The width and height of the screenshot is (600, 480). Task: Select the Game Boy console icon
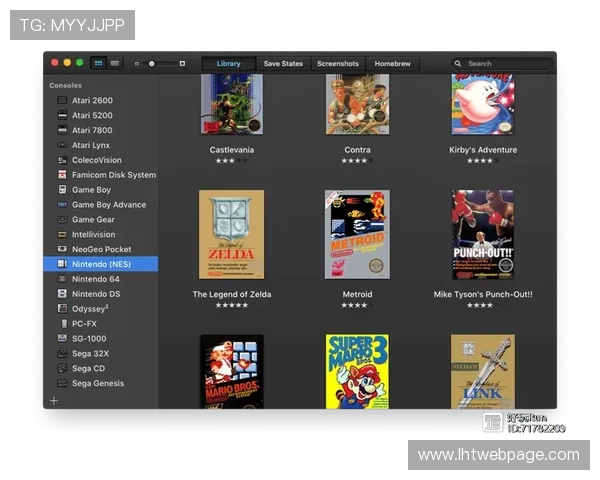coord(62,190)
